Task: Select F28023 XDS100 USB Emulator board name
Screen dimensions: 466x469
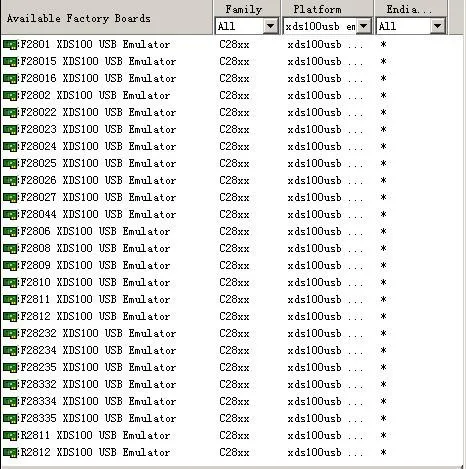Action: pyautogui.click(x=98, y=129)
